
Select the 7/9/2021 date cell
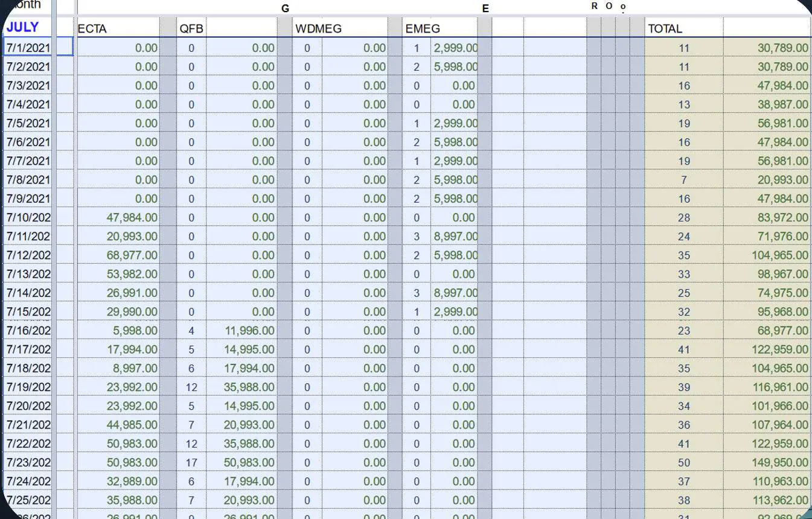[27, 199]
